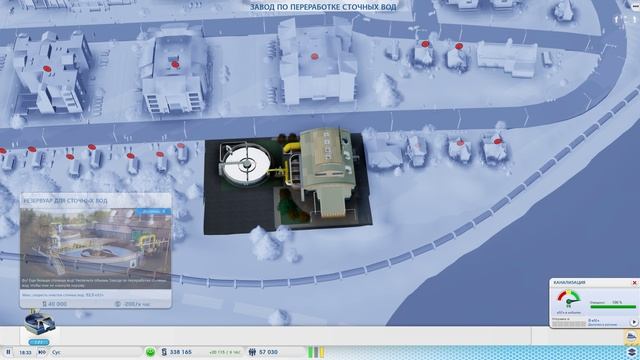The height and width of the screenshot is (360, 640).
Task: Open the treasury showing 338 165
Action: [x=176, y=352]
